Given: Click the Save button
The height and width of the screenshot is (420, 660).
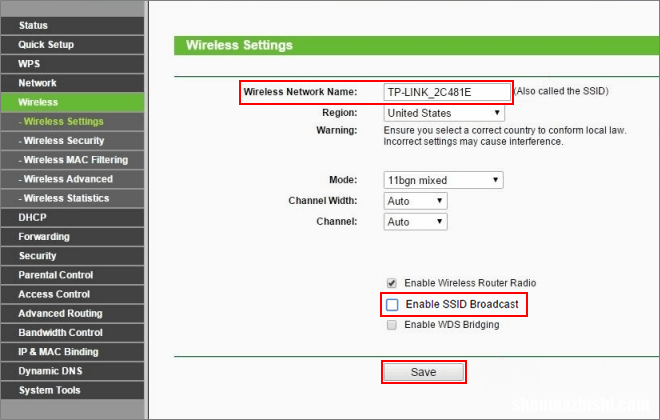Looking at the screenshot, I should 423,372.
